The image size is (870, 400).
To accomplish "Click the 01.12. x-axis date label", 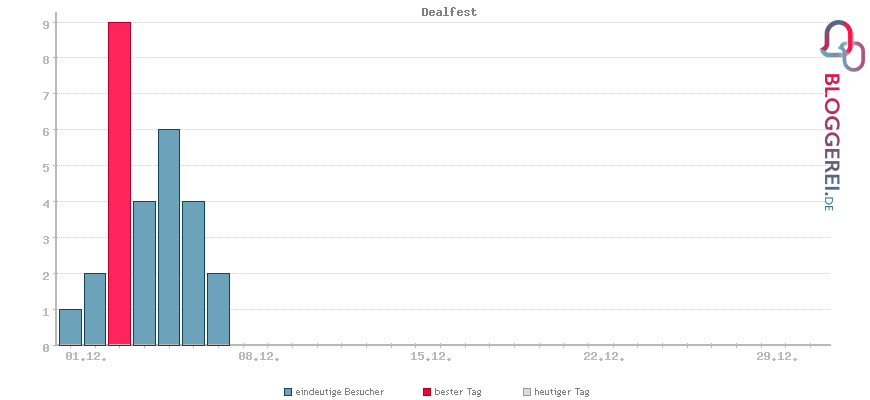I will 84,356.
